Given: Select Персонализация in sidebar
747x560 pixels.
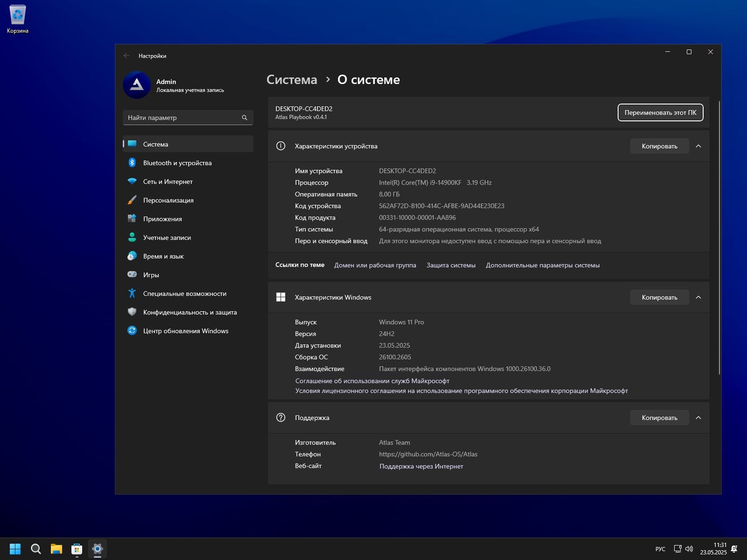Looking at the screenshot, I should coord(188,200).
